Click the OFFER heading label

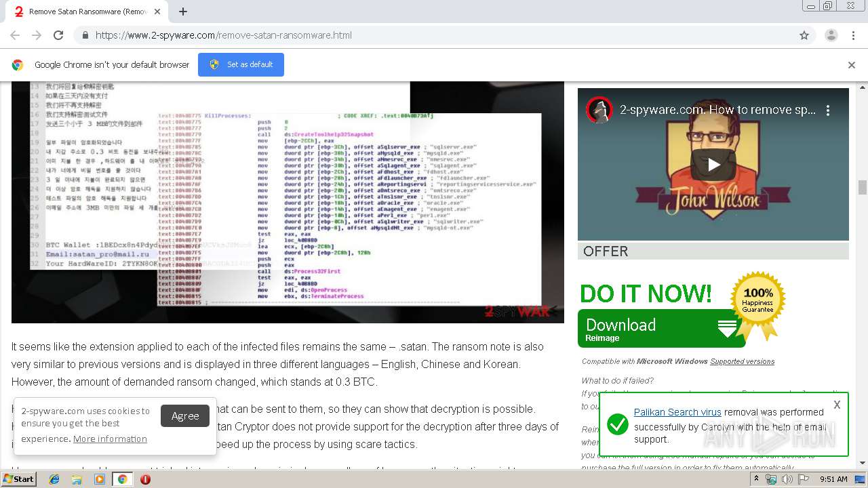click(x=606, y=251)
